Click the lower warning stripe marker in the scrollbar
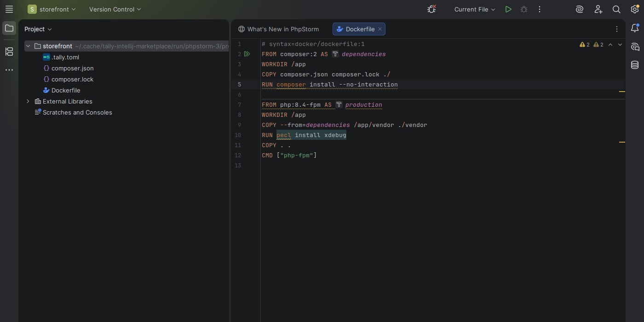The width and height of the screenshot is (644, 322). [622, 142]
